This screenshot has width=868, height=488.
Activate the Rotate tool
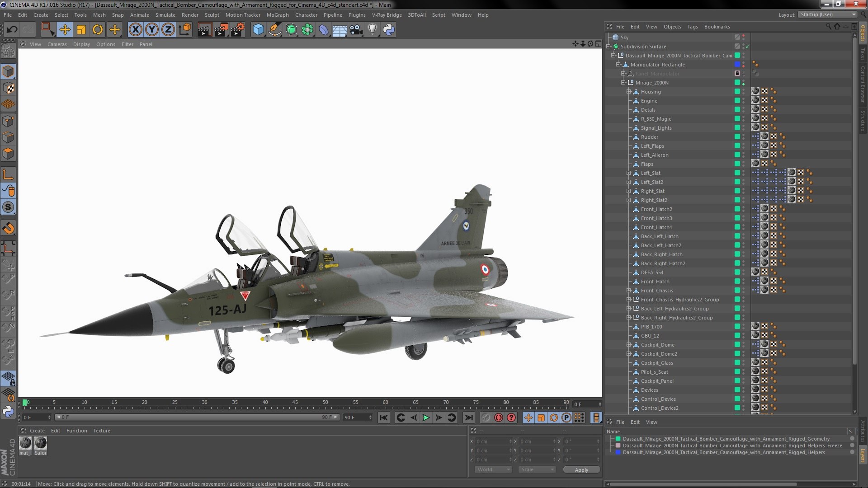pos(98,30)
